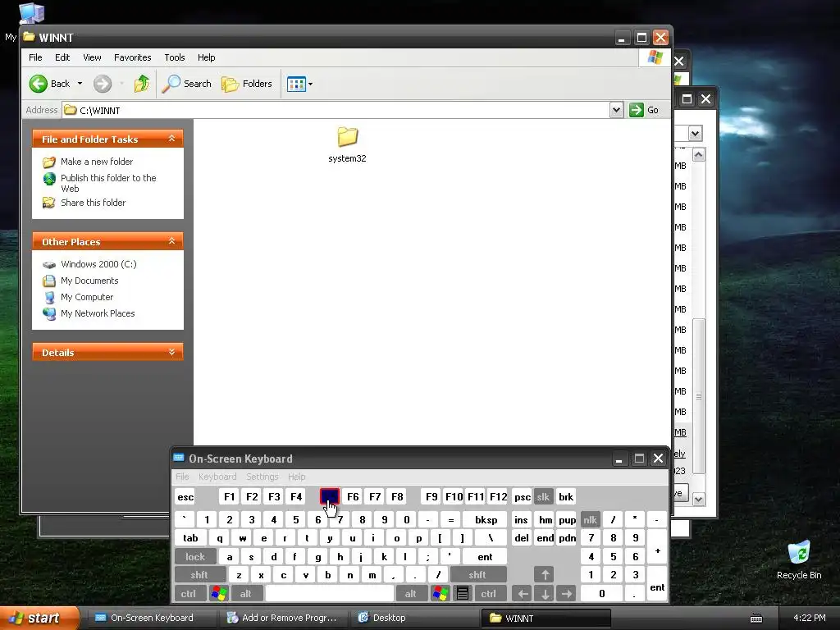Screen dimensions: 840x630
Task: Expand the Details panel
Action: click(x=172, y=352)
